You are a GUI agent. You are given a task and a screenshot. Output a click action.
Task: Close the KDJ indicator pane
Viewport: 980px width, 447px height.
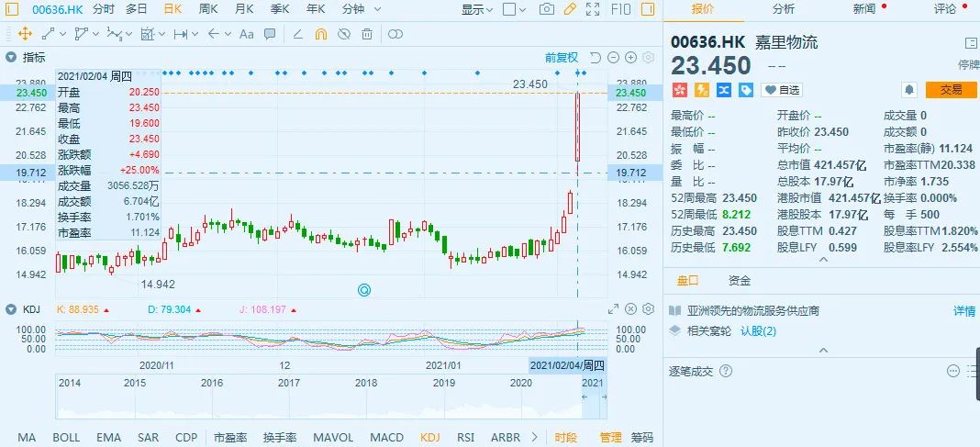(x=630, y=308)
